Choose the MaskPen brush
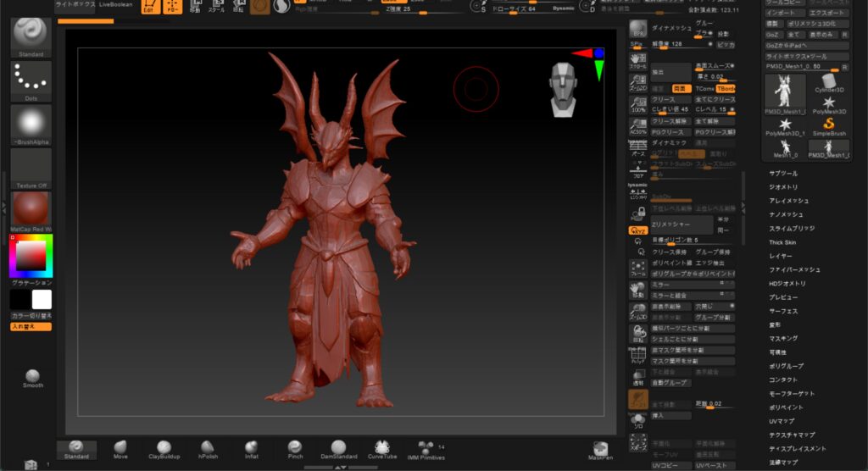The width and height of the screenshot is (868, 471). (x=600, y=451)
